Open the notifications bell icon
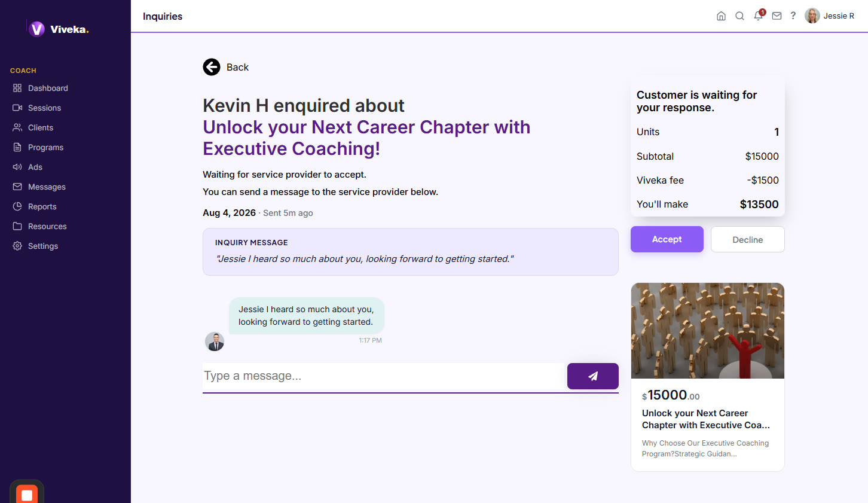This screenshot has height=503, width=868. pos(758,16)
